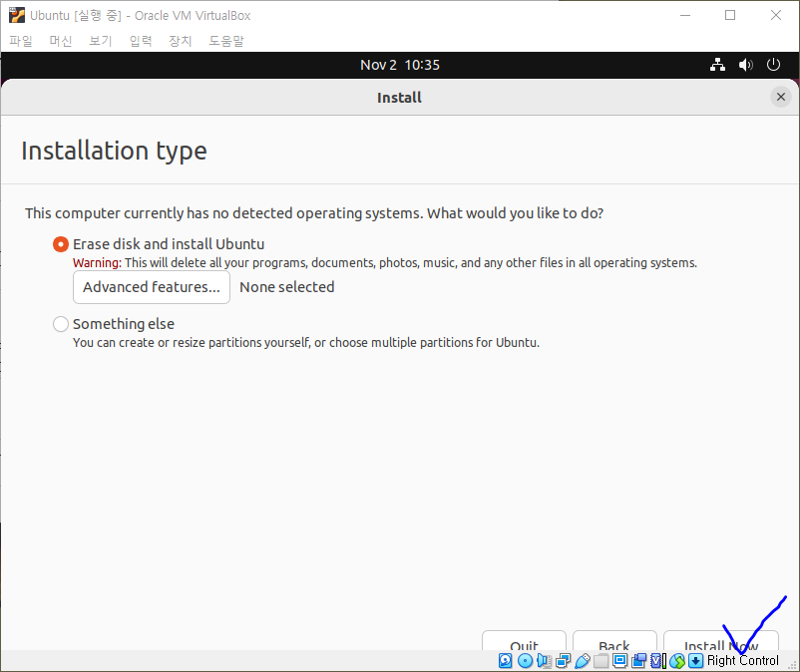The image size is (800, 672).
Task: Open the 도움말 menu
Action: click(226, 41)
